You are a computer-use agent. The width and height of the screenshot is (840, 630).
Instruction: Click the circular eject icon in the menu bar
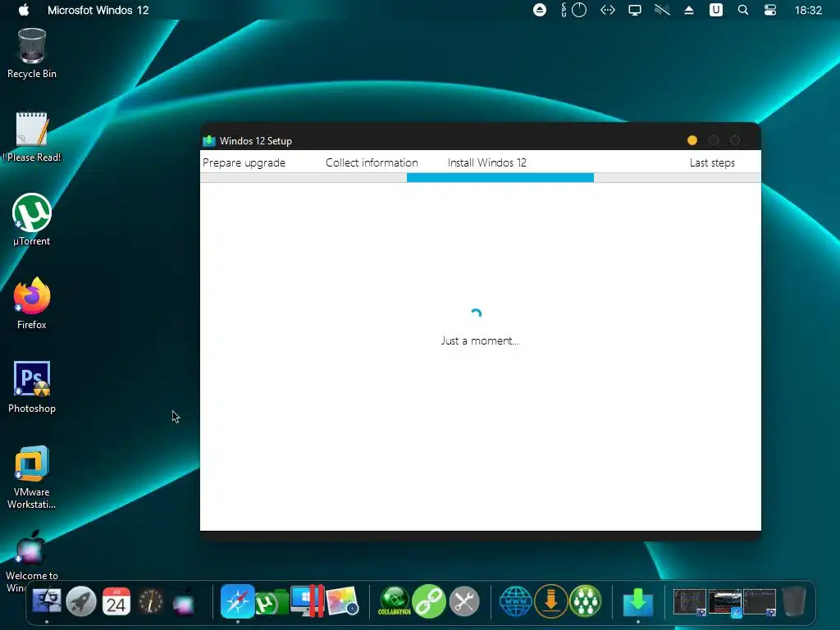(x=540, y=10)
